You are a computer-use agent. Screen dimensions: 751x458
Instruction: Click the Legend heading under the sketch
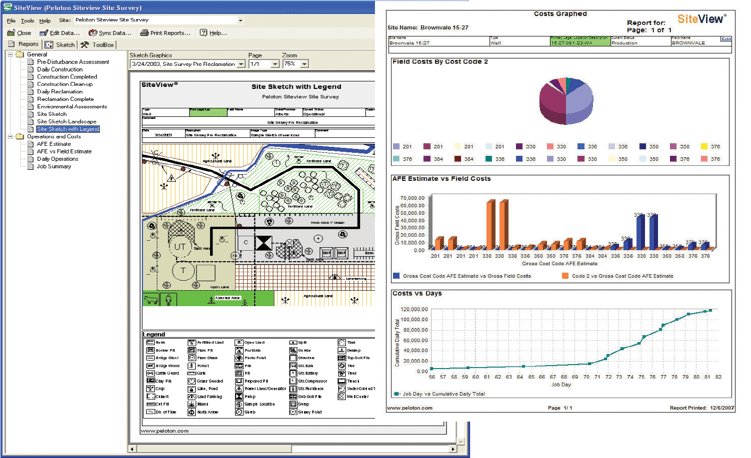(x=154, y=334)
